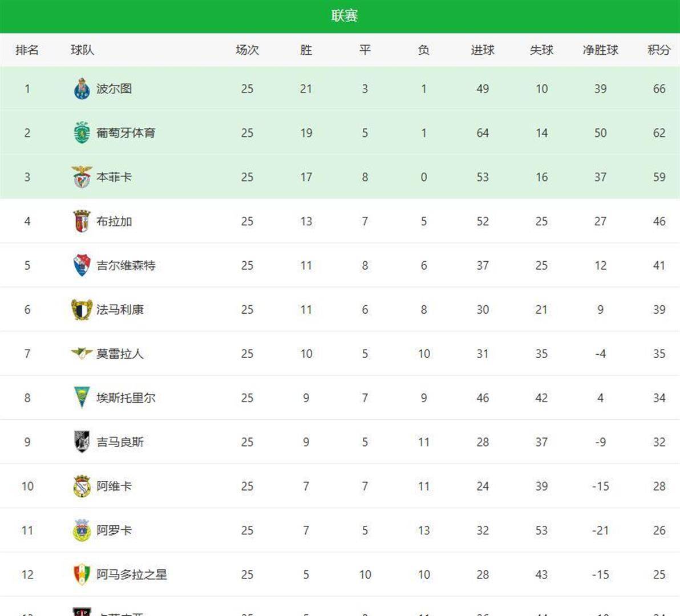Screen dimensions: 680x616
Task: Select the 联赛 tab header
Action: [x=344, y=16]
